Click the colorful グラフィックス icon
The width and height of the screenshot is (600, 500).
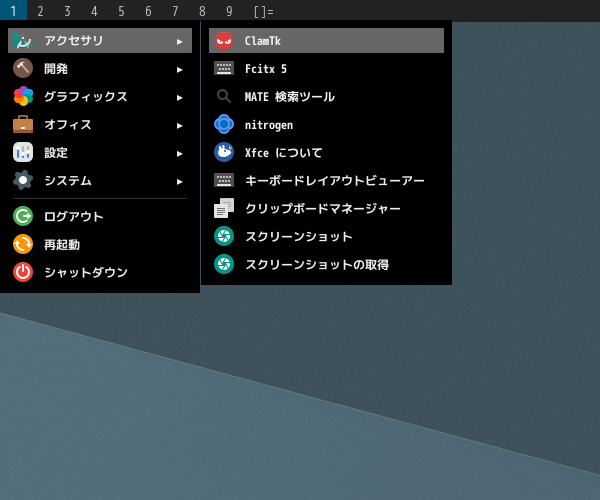(x=23, y=96)
